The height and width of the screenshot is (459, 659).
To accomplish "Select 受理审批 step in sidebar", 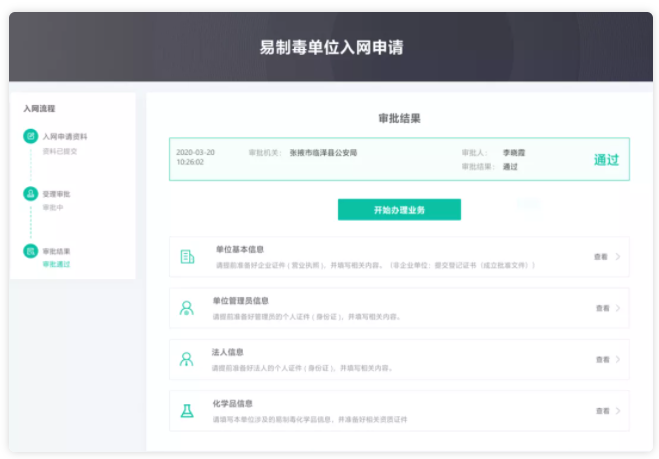I will point(57,193).
